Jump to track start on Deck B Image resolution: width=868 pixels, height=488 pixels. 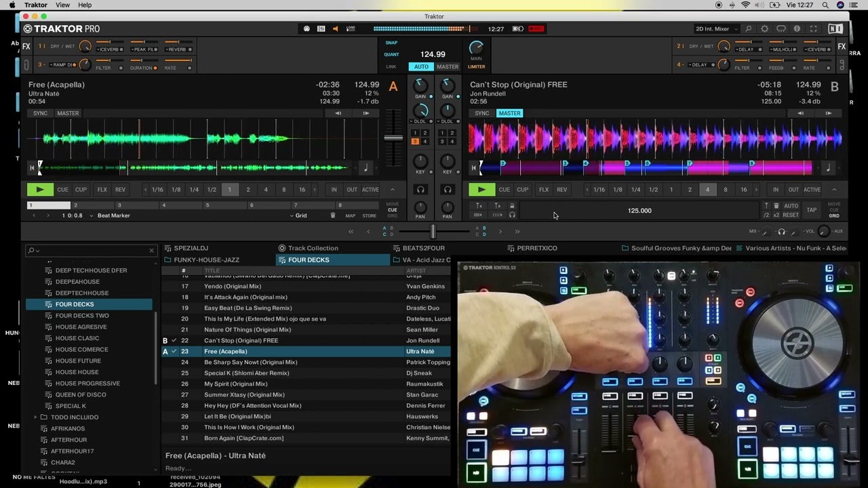coord(473,167)
